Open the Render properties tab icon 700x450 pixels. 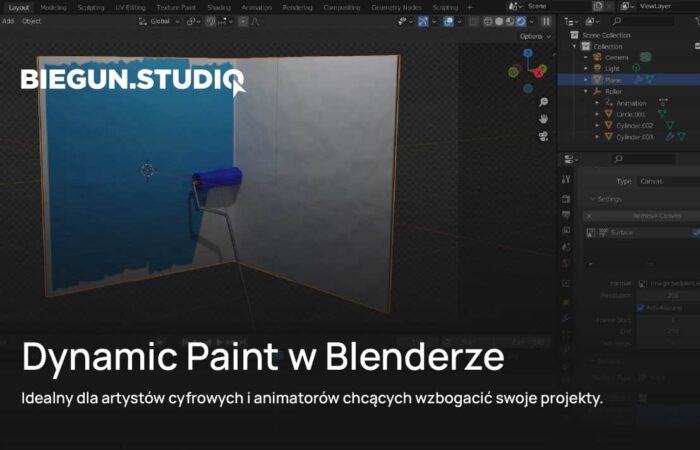[x=566, y=198]
